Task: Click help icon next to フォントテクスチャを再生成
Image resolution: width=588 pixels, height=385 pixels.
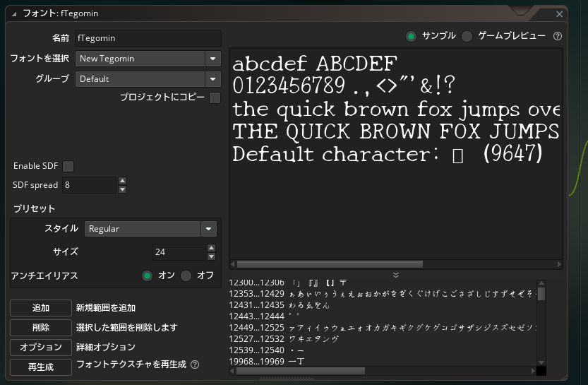Action: coord(195,365)
